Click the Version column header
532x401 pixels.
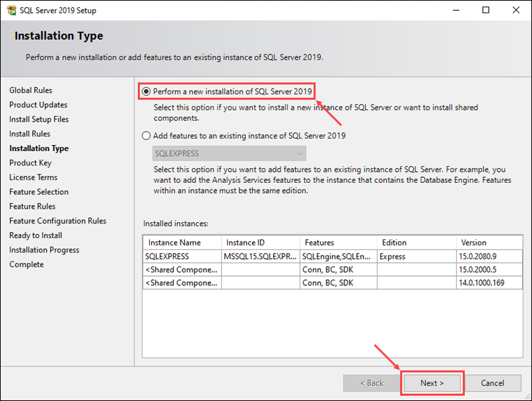(x=489, y=243)
